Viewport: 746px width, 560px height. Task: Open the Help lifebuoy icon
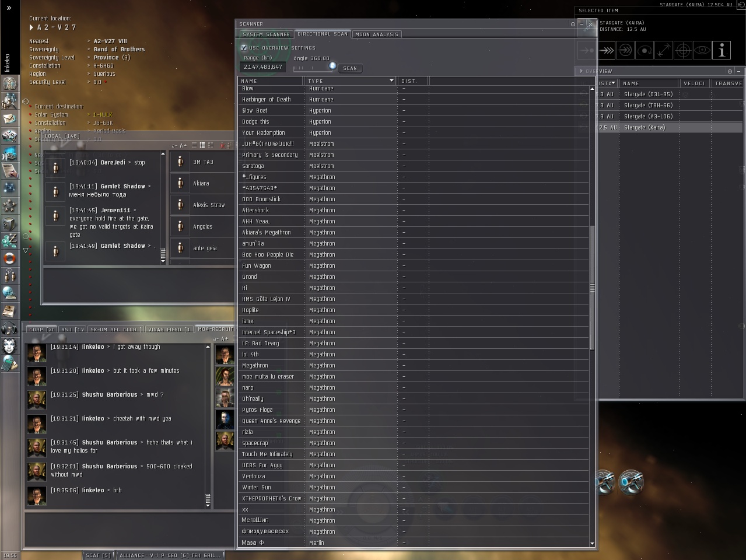9,258
